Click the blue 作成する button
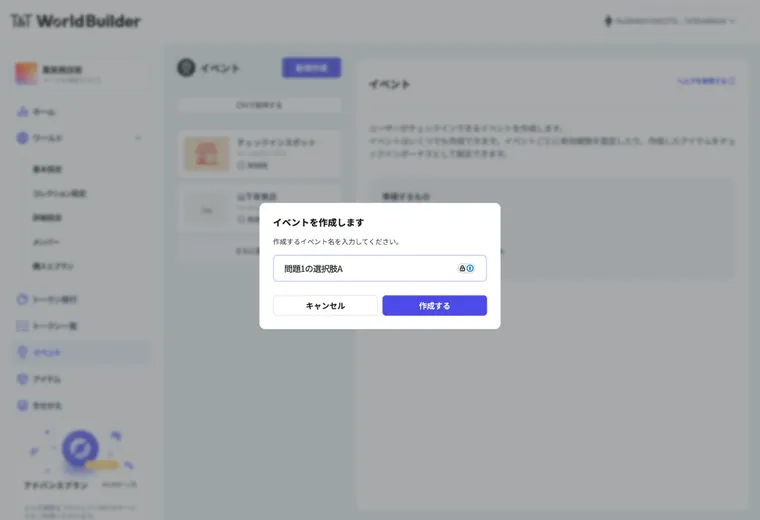The width and height of the screenshot is (760, 520). coord(434,306)
